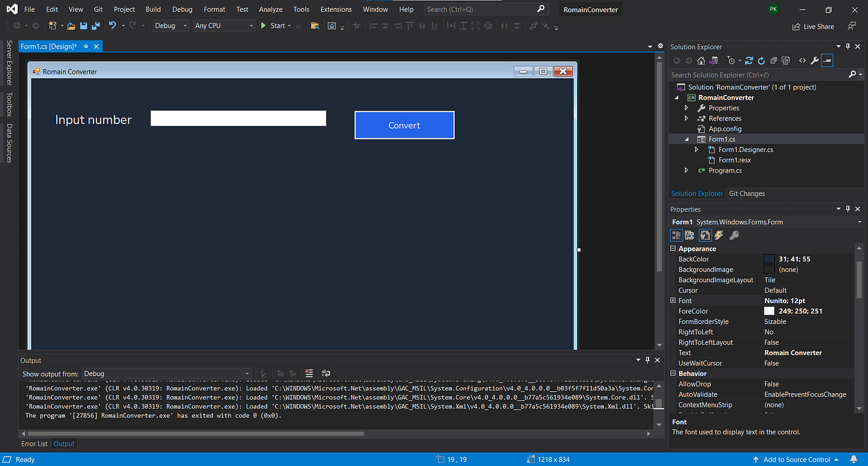Image resolution: width=868 pixels, height=466 pixels.
Task: Switch to the Git Changes tab
Action: click(746, 193)
